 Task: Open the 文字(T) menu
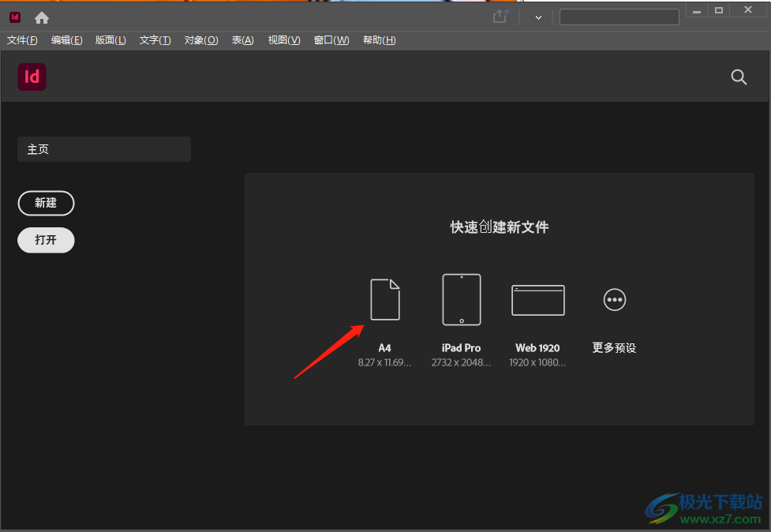155,40
